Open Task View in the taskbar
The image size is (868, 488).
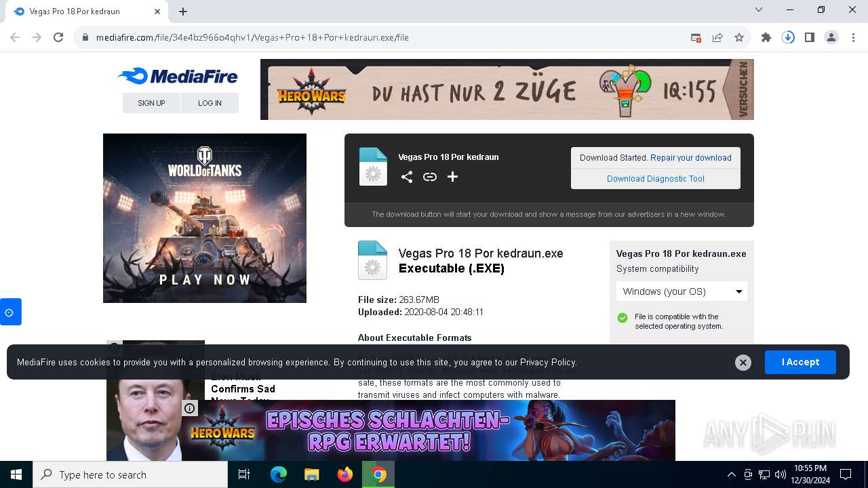point(244,474)
